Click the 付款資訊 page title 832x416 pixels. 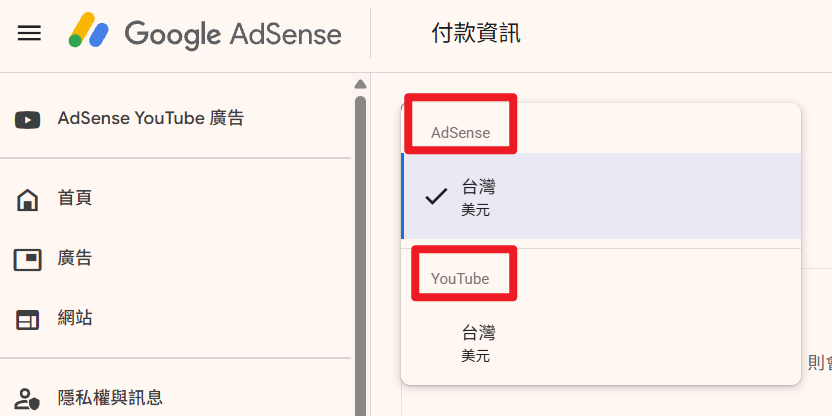click(x=476, y=34)
